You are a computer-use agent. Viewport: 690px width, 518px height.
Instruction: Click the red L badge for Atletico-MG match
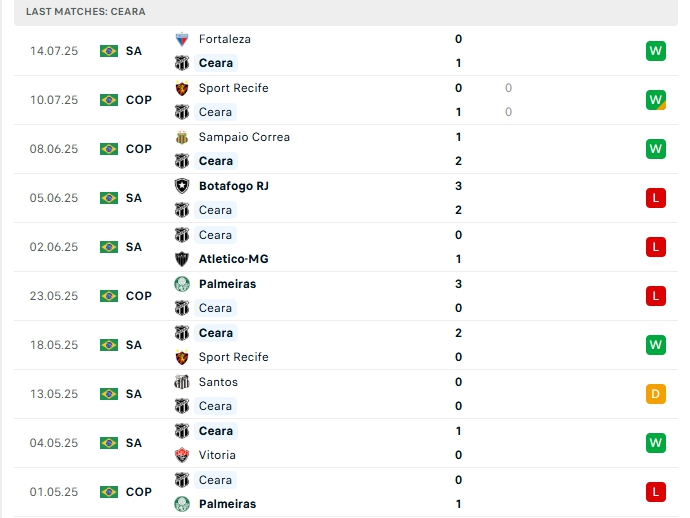pos(656,247)
